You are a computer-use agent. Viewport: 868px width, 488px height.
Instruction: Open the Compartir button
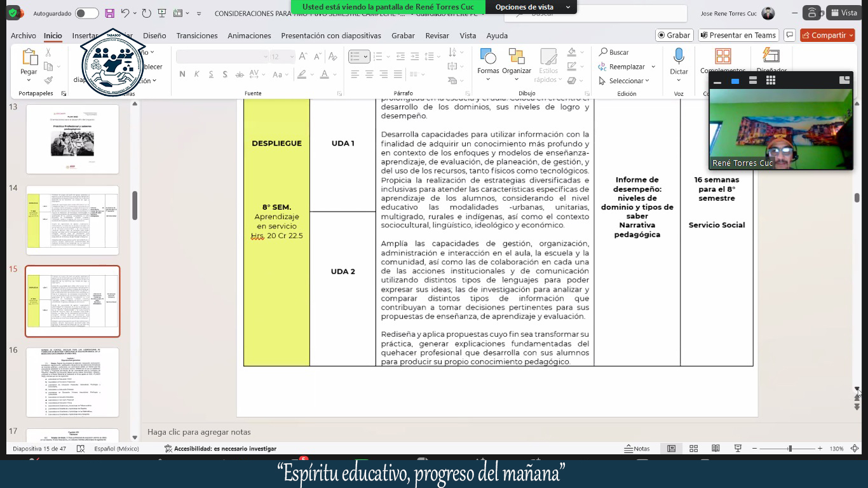[827, 36]
